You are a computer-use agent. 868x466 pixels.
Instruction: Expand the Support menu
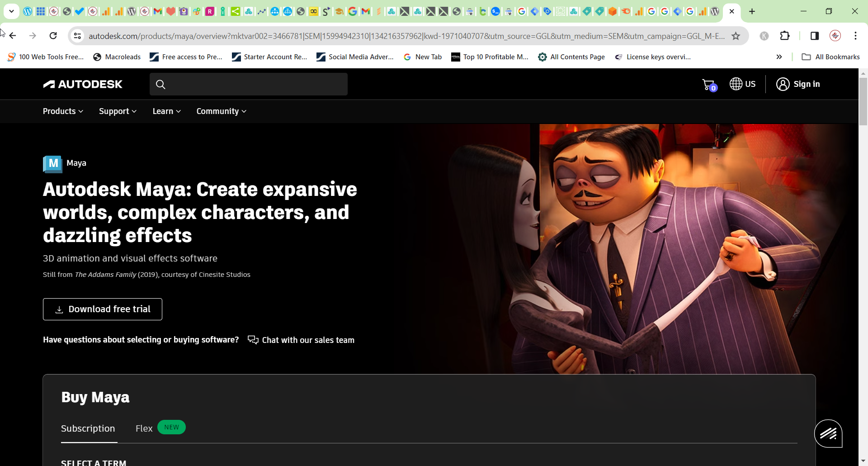tap(118, 111)
